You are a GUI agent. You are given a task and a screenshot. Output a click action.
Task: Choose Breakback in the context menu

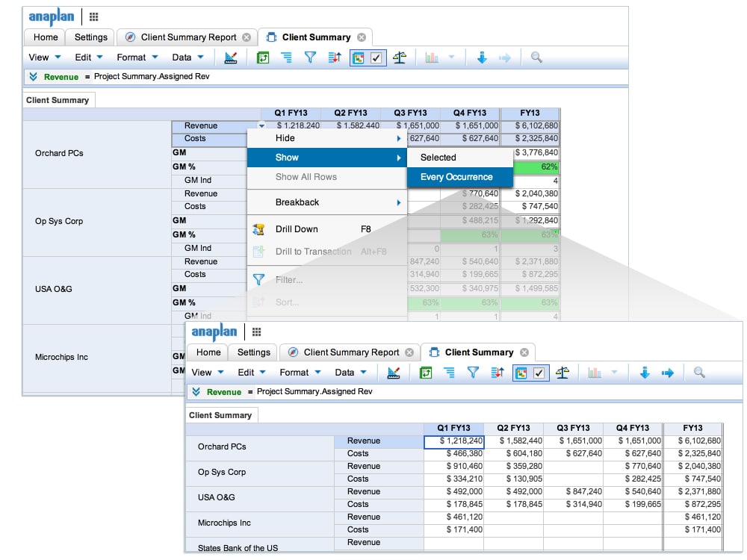[327, 202]
